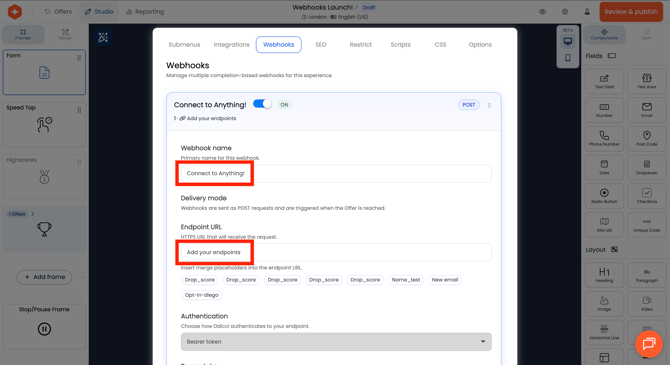Open the CSS tab
The height and width of the screenshot is (365, 670).
[440, 44]
